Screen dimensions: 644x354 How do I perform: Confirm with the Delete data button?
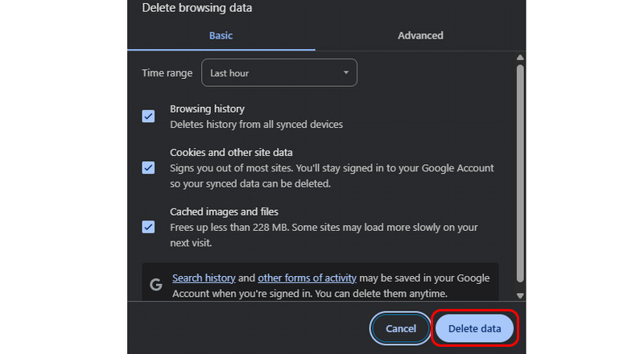tap(474, 328)
